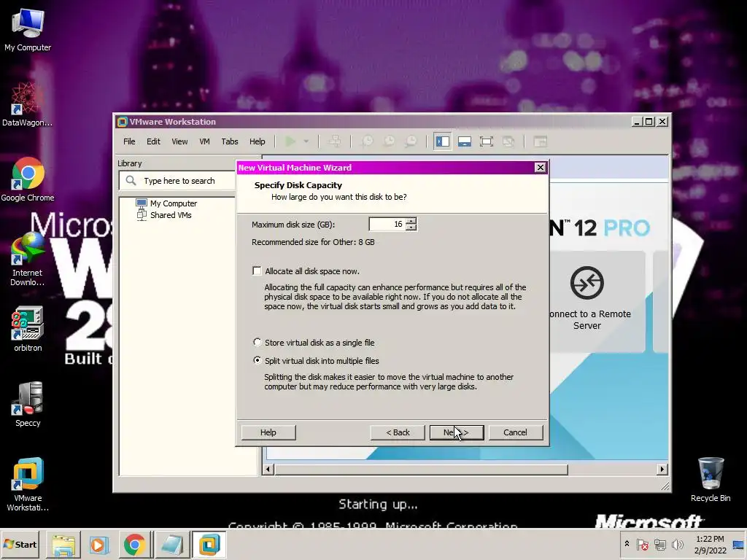Click the horizontal scrollbar left arrow

268,470
